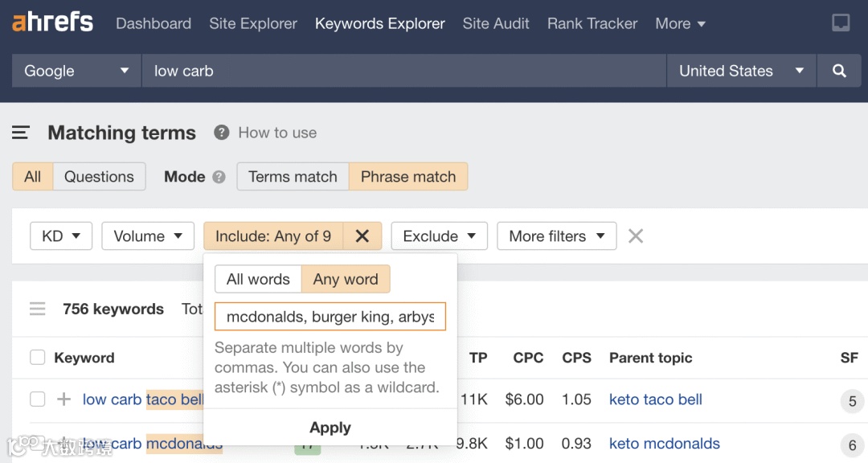
Task: Open the More filters dropdown
Action: pos(556,236)
